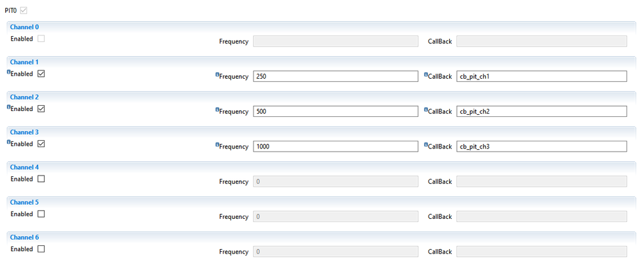Disable Channel 1 Enabled checkbox
The height and width of the screenshot is (264, 644).
41,74
